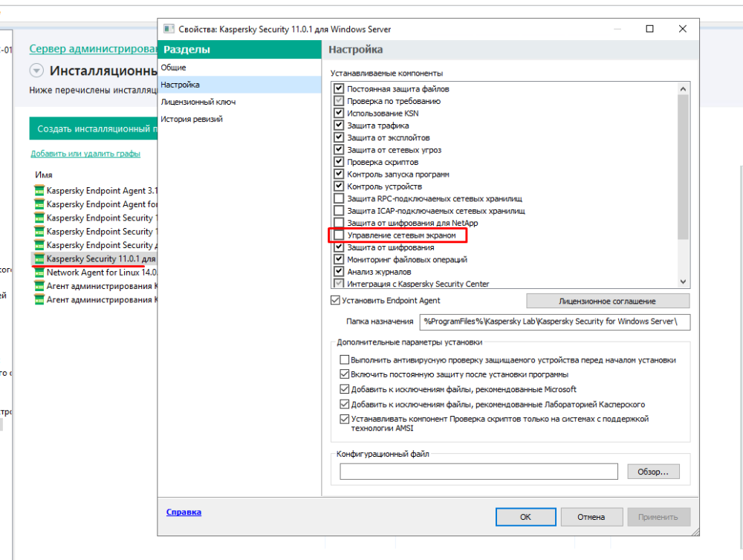Click the Обзор... button
This screenshot has width=743, height=560.
[x=653, y=472]
